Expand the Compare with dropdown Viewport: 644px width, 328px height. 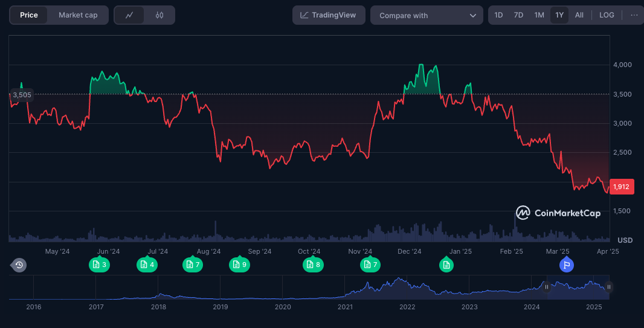[427, 15]
